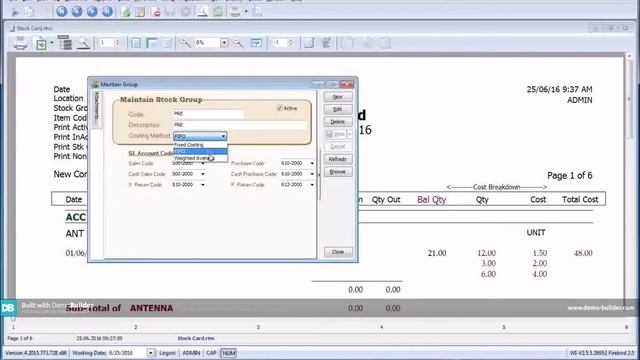Go to previous record navigation button

pos(77,11)
